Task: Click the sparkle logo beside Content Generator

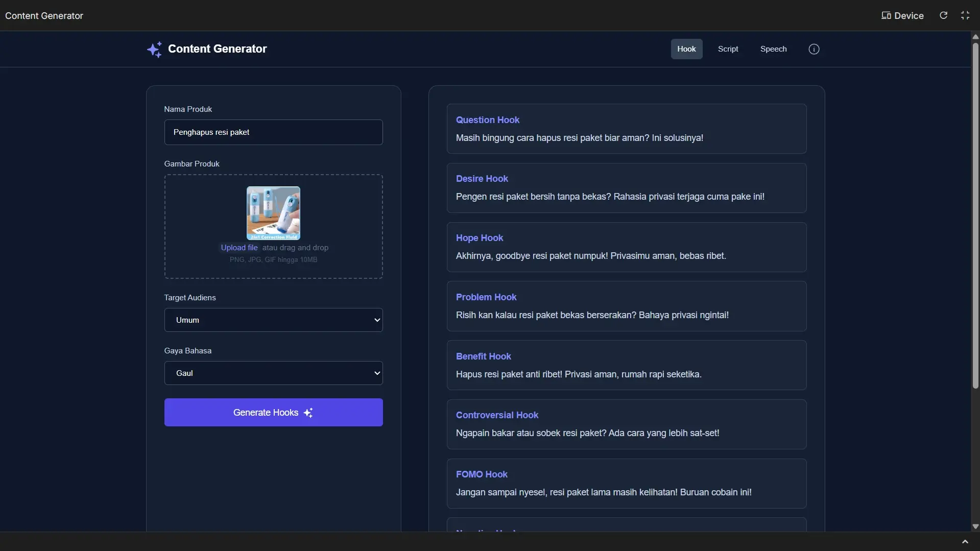Action: coord(154,49)
